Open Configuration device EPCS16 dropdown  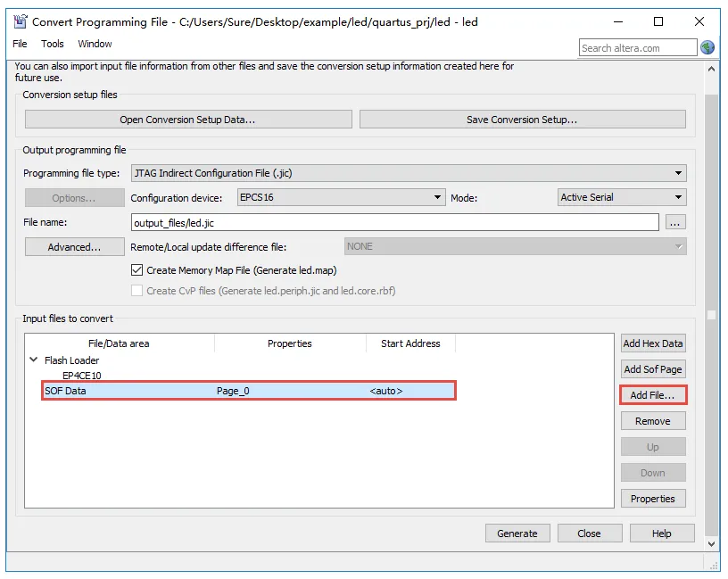click(x=341, y=197)
